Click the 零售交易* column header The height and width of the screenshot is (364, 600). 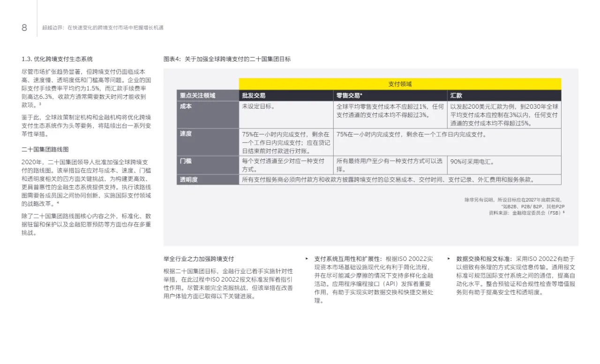390,95
